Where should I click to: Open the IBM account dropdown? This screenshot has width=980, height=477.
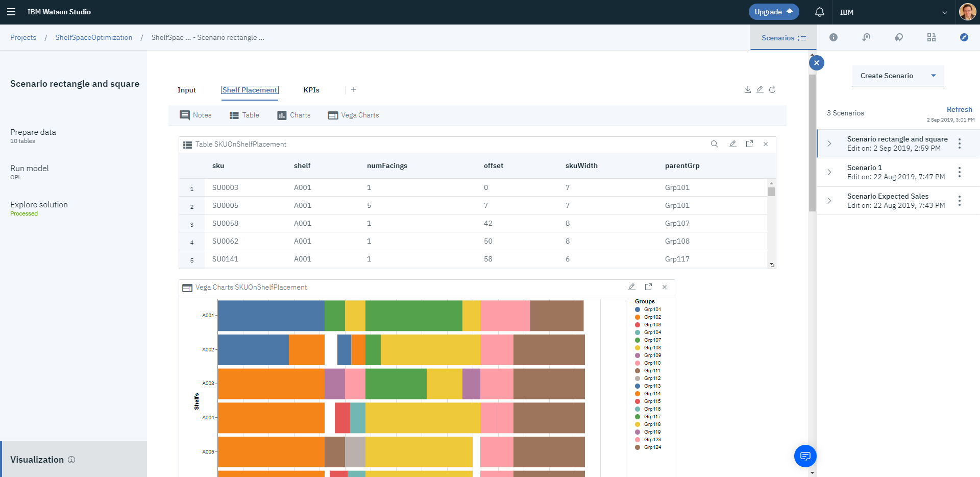click(894, 12)
